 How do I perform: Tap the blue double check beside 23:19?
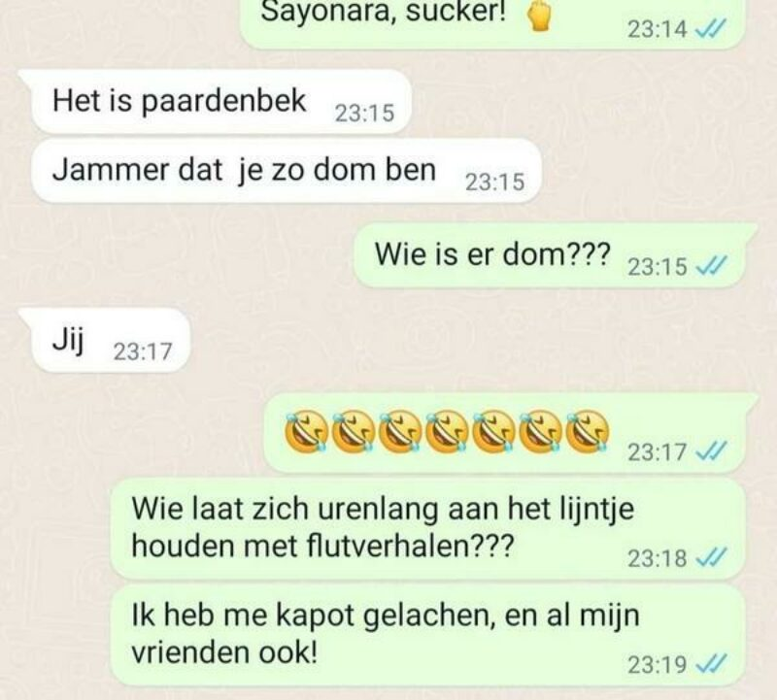(711, 664)
